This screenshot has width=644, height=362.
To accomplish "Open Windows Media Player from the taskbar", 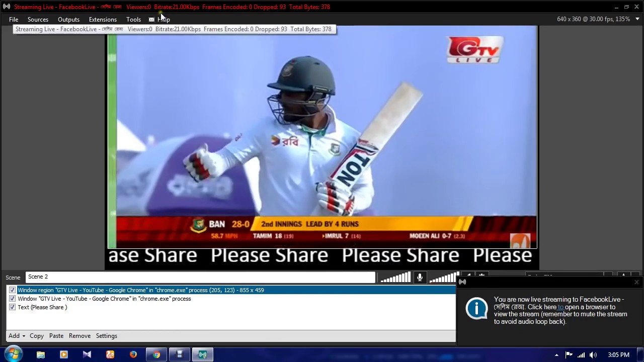I will point(64,354).
